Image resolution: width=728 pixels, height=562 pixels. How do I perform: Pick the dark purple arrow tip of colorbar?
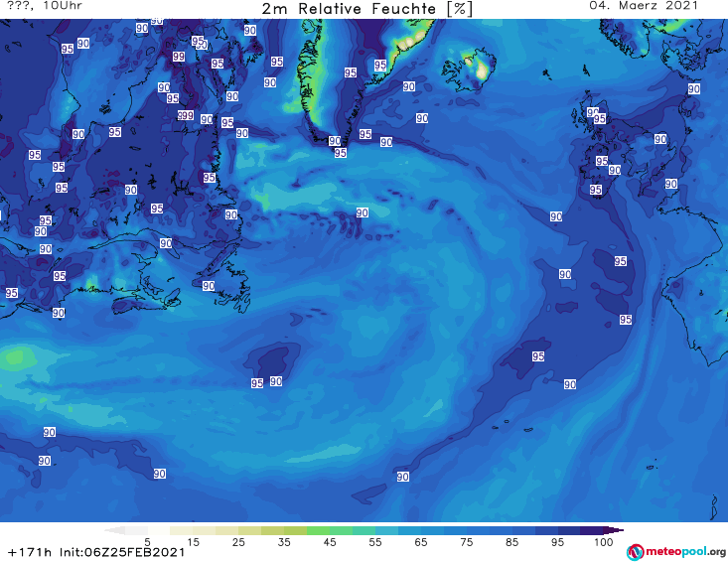point(614,530)
